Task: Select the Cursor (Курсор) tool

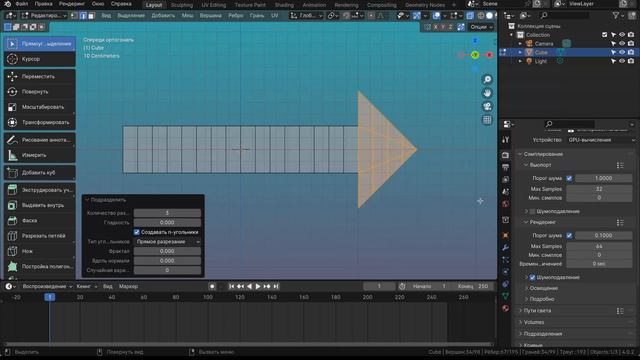Action: tap(40, 59)
